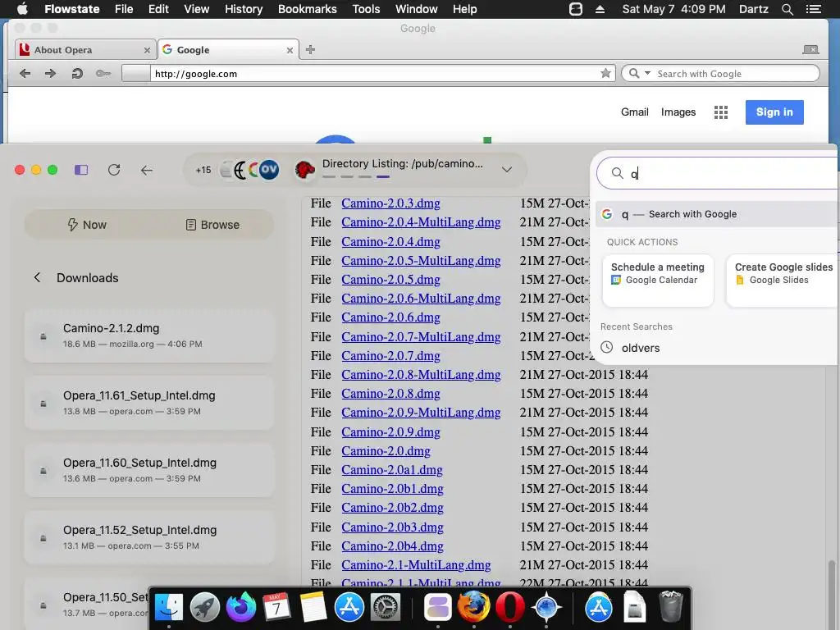840x630 pixels.
Task: Open the Flowstate app menu
Action: (x=72, y=9)
